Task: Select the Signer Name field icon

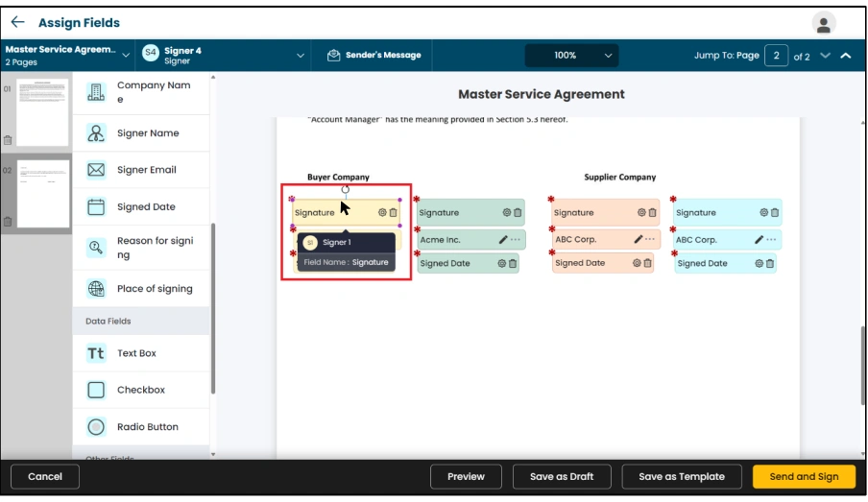Action: (x=96, y=132)
